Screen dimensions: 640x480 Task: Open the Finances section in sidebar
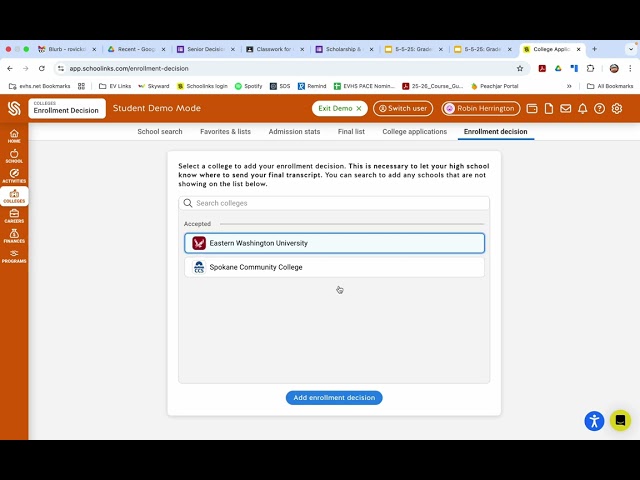click(14, 236)
